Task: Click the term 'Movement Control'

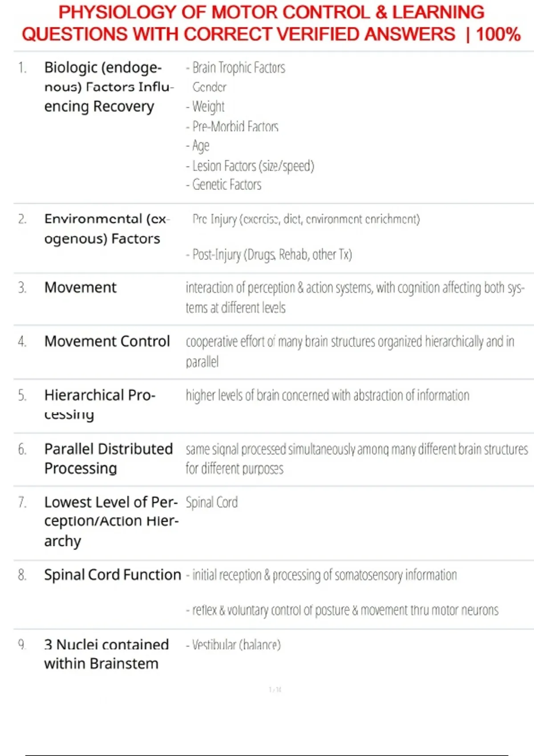Action: [107, 341]
